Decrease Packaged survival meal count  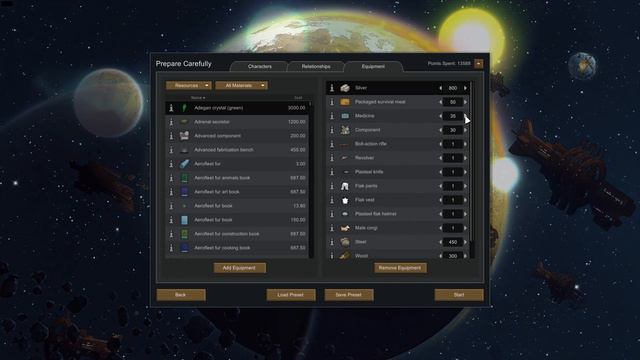pos(440,102)
